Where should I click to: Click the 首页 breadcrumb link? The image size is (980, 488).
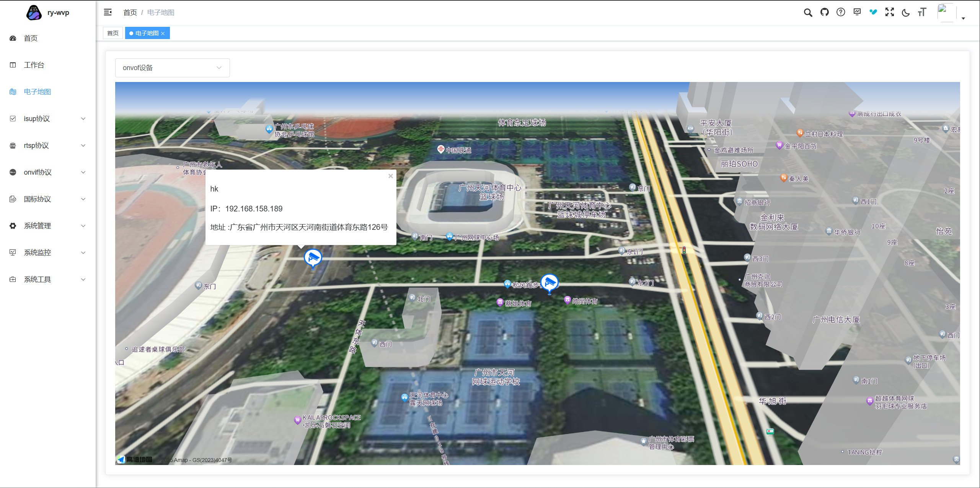click(130, 13)
